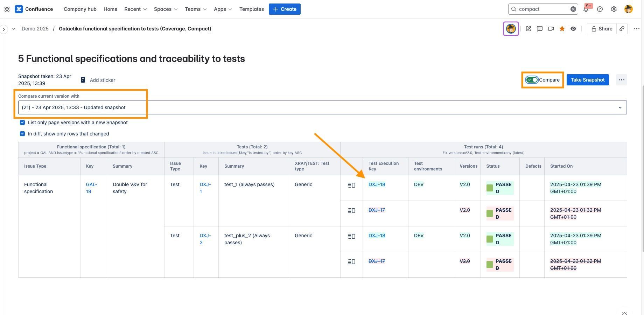Record a video with the camera icon
The image size is (644, 315).
[x=551, y=29]
